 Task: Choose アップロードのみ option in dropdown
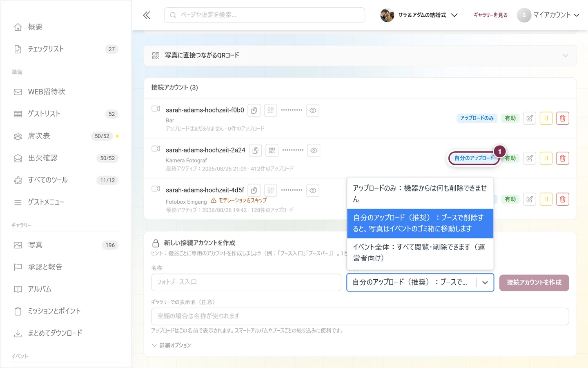(420, 194)
